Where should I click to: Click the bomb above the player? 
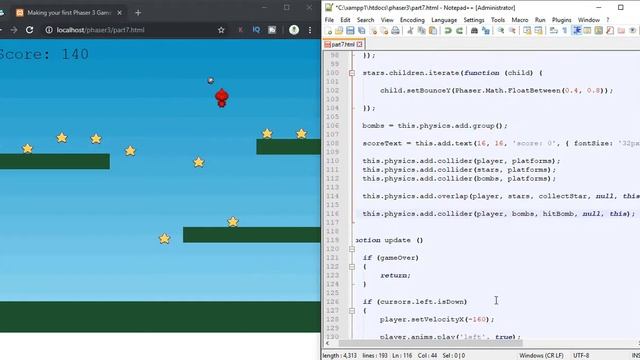click(x=211, y=80)
